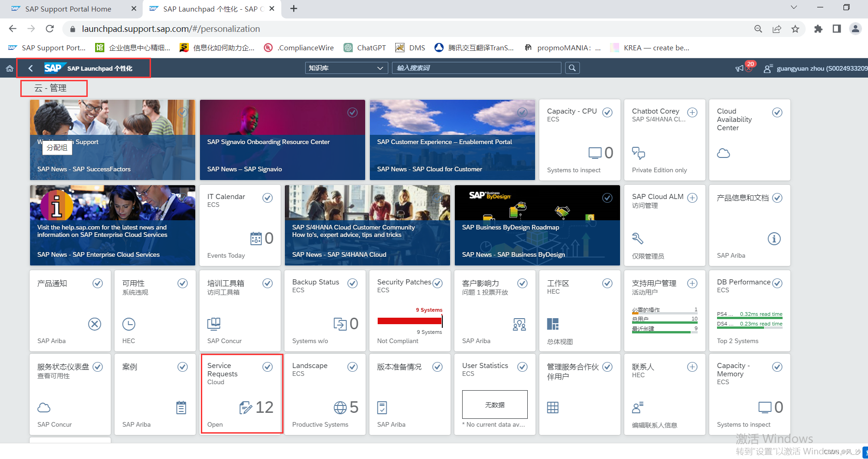This screenshot has height=459, width=868.
Task: Open browser extensions puzzle icon
Action: (x=818, y=29)
